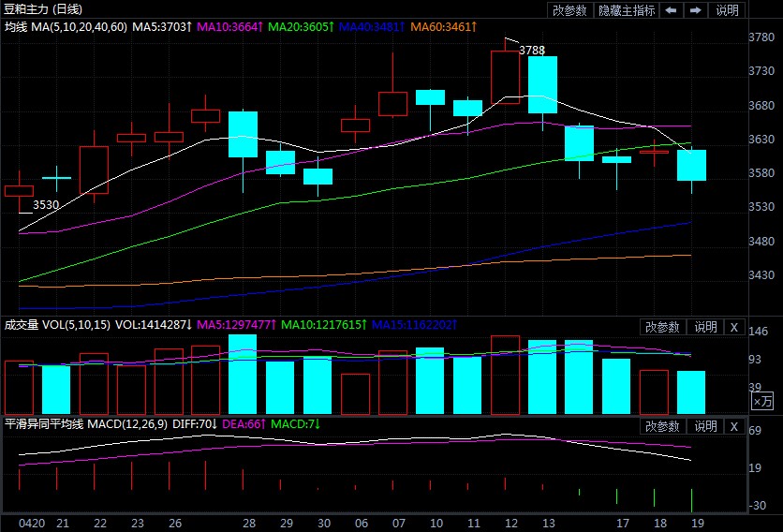The image size is (783, 532).
Task: Select the green MA20:3605 legend label
Action: [300, 26]
